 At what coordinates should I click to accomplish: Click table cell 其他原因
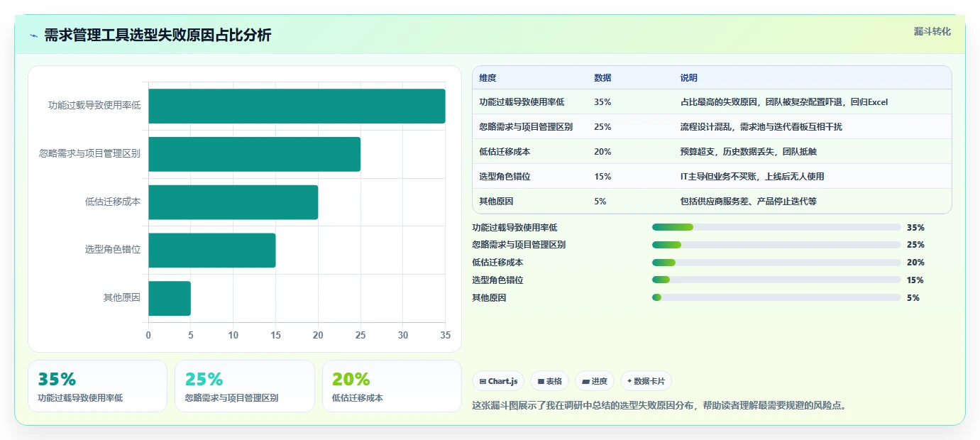(x=496, y=202)
